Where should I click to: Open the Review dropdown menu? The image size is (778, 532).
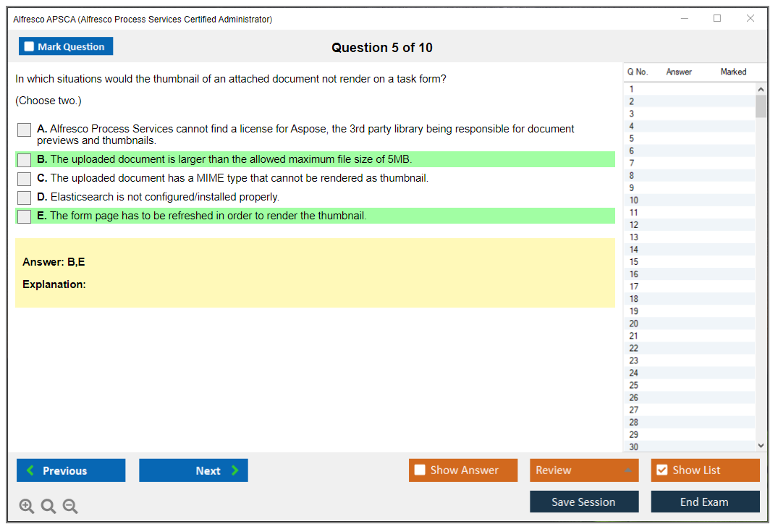(584, 470)
